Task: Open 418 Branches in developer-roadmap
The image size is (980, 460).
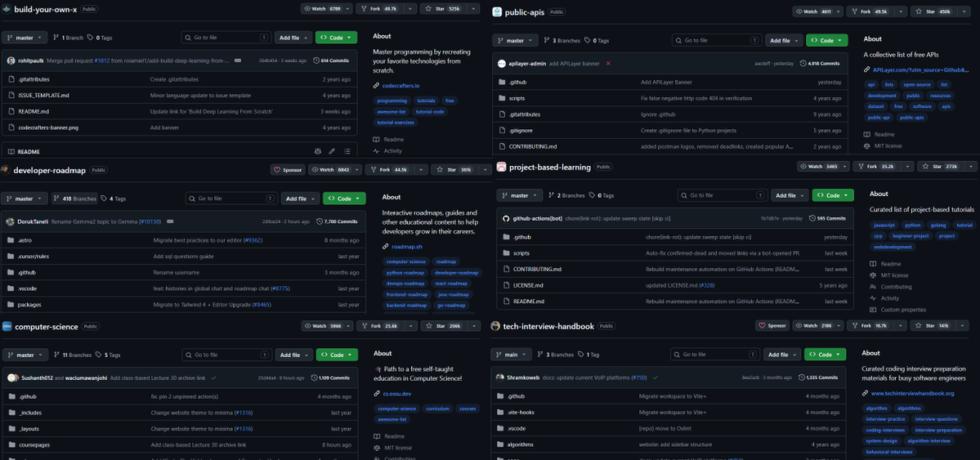Action: (x=74, y=198)
